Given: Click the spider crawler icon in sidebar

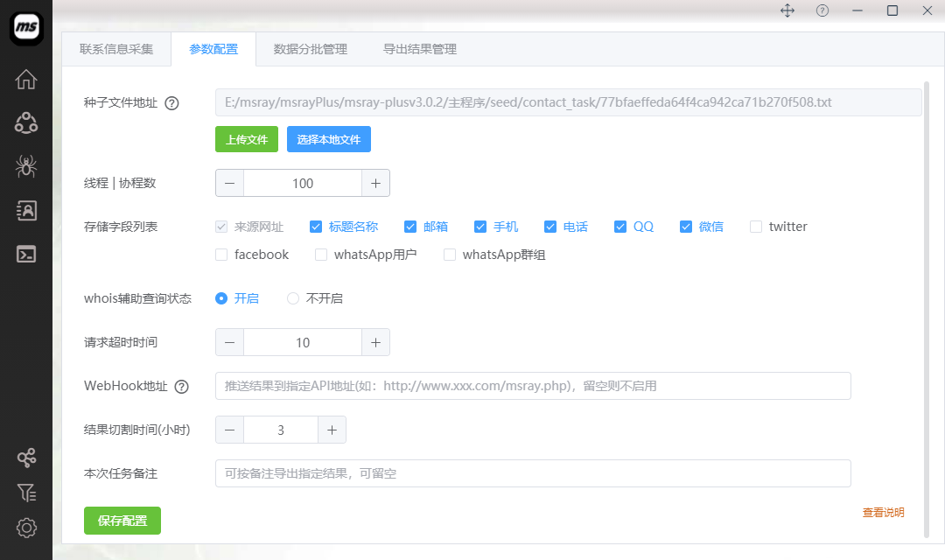Looking at the screenshot, I should point(26,166).
